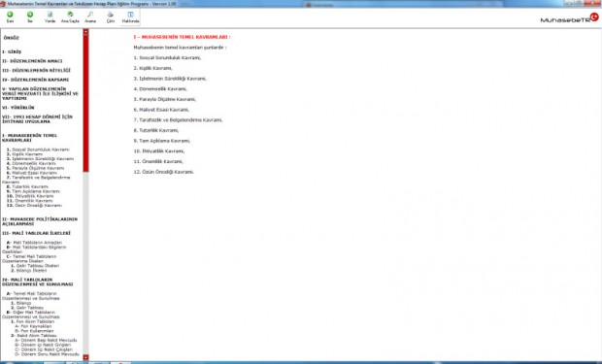Viewport: 602px width, 364px height.
Task: Select Önemlilik Kavramı in the sidebar
Action: (29, 200)
